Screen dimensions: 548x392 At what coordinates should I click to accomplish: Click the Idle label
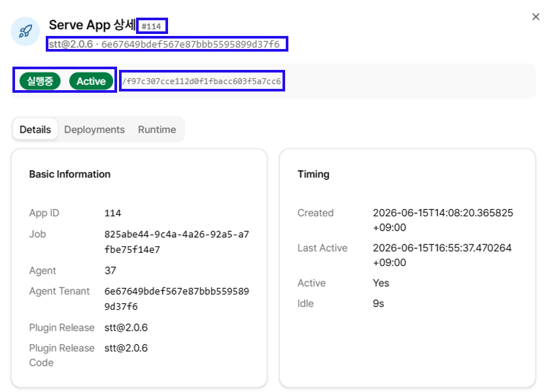point(305,303)
